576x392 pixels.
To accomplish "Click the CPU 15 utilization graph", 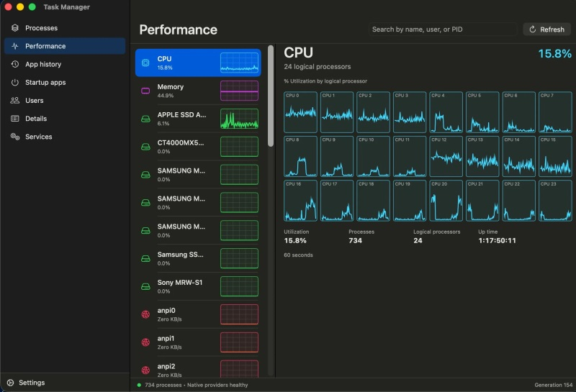I will pos(555,157).
